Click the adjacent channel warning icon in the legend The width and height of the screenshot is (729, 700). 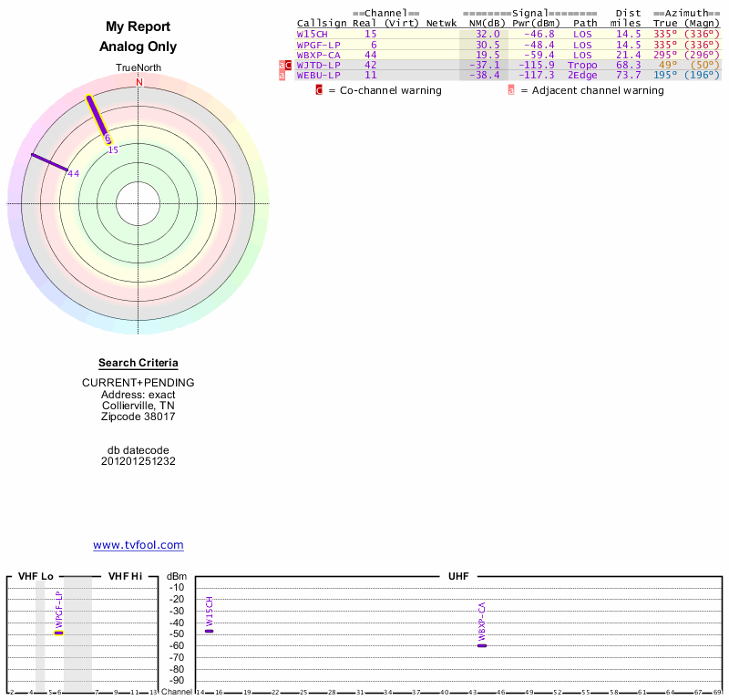click(x=511, y=90)
